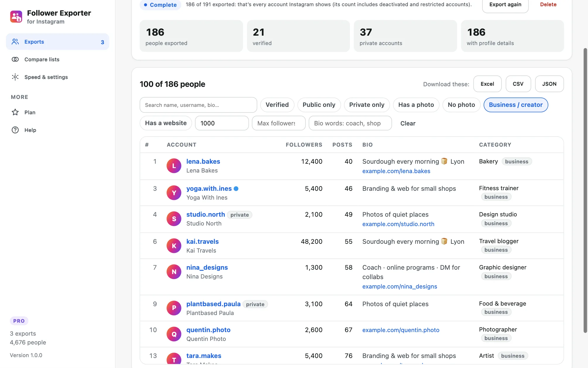Image resolution: width=588 pixels, height=368 pixels.
Task: Clear all active filters
Action: (x=408, y=123)
